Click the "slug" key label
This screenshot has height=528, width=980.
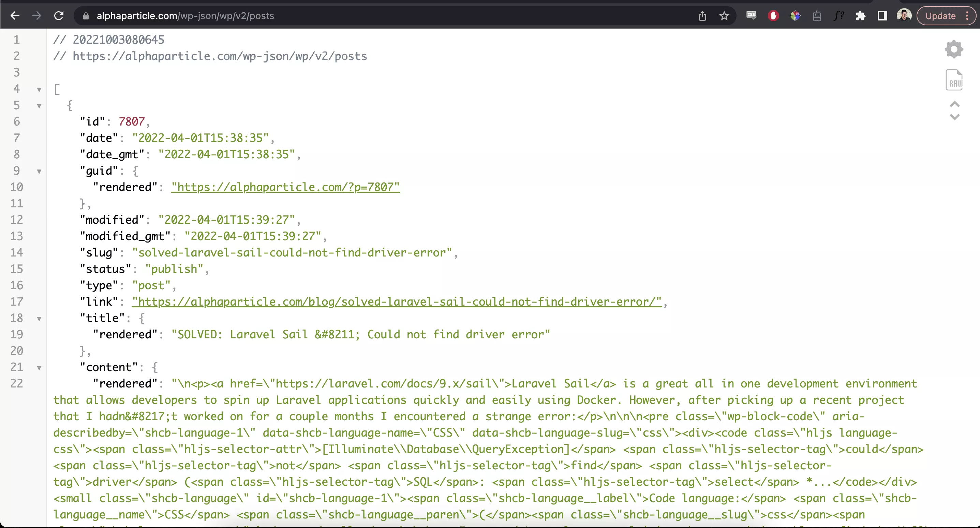(99, 252)
